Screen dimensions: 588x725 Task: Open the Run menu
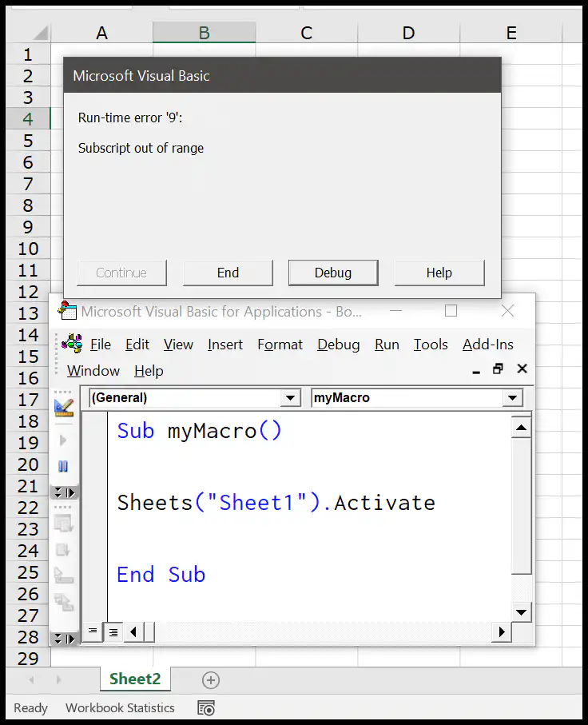click(x=387, y=345)
